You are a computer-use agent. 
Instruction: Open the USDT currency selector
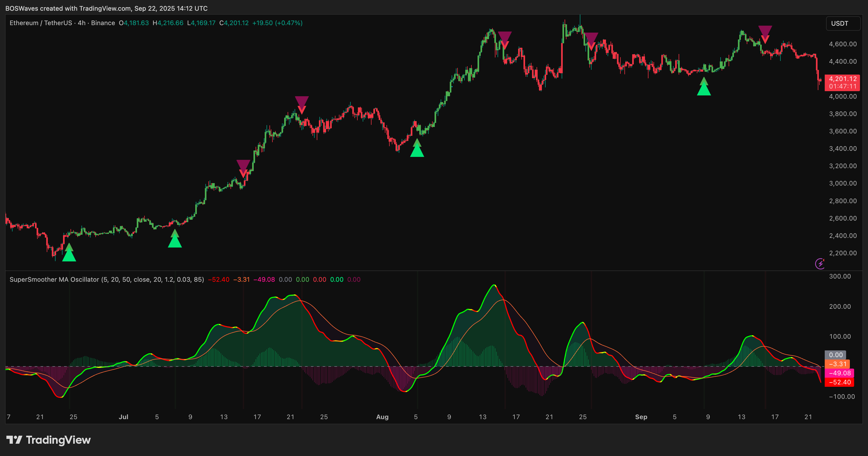pos(843,23)
